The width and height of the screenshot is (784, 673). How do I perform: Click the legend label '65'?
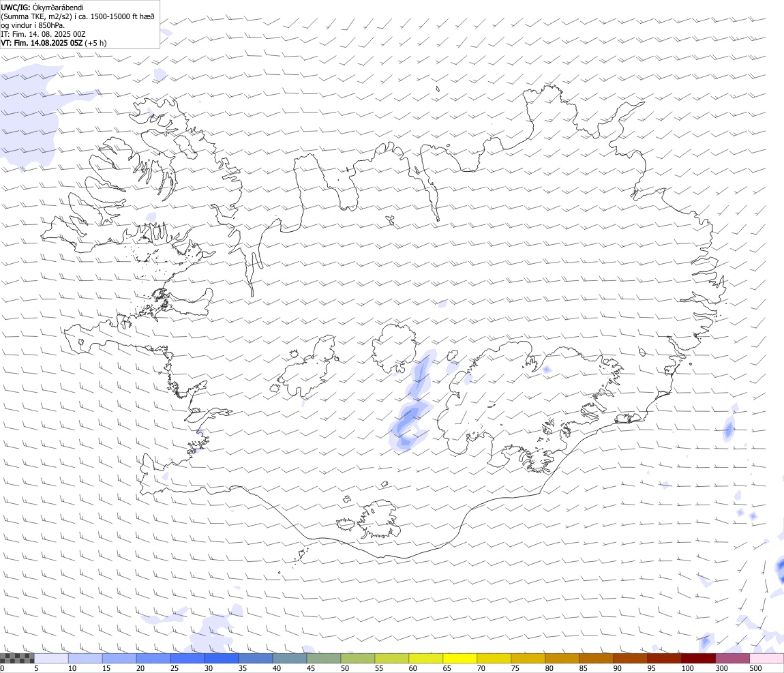[x=447, y=668]
